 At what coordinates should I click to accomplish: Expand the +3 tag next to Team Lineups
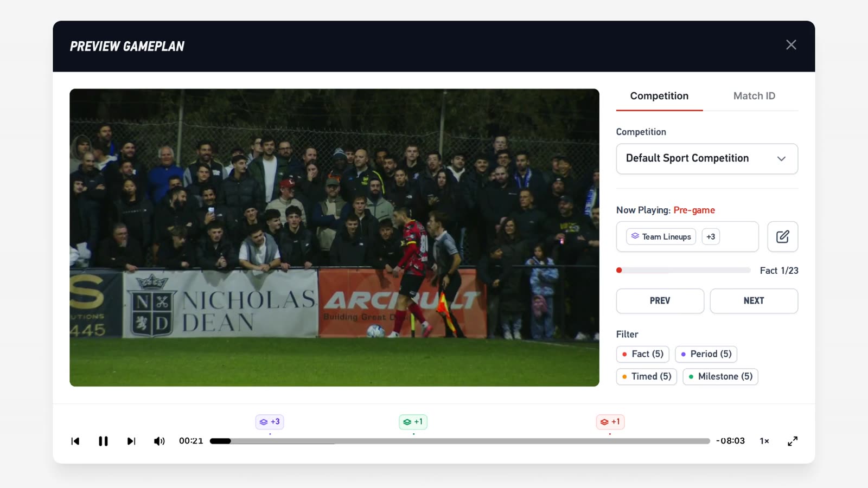pyautogui.click(x=711, y=236)
